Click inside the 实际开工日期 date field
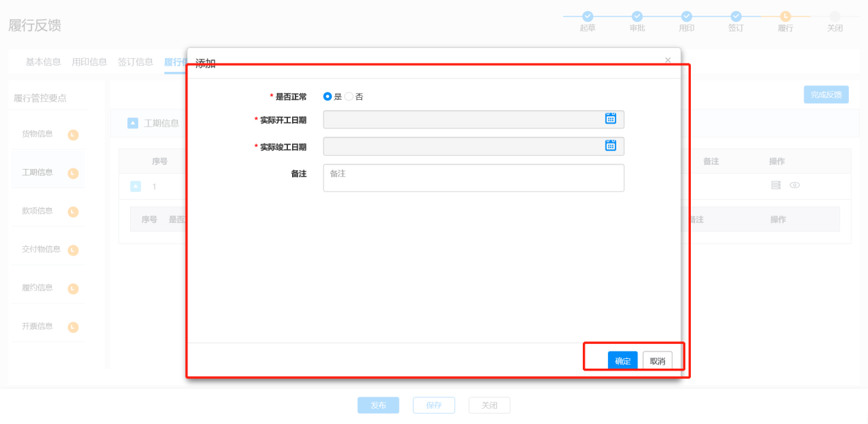 (x=462, y=120)
